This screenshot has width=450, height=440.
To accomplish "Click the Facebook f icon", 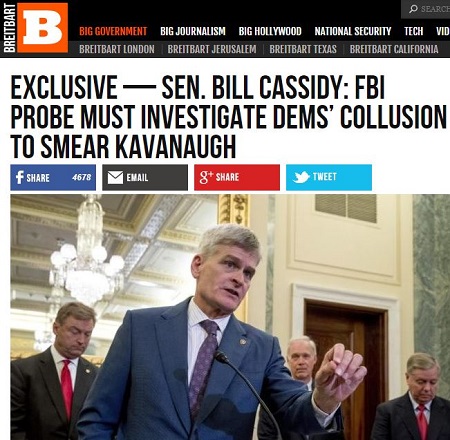I will click(x=19, y=177).
